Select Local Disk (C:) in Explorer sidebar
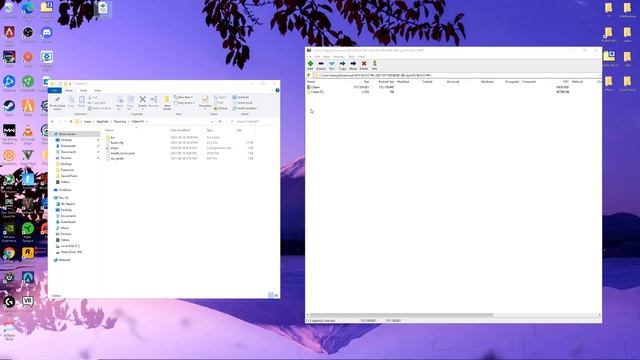640x360 pixels. pos(70,246)
